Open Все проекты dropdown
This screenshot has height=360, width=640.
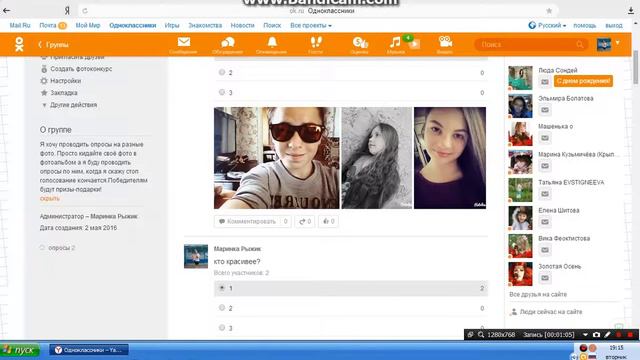311,25
